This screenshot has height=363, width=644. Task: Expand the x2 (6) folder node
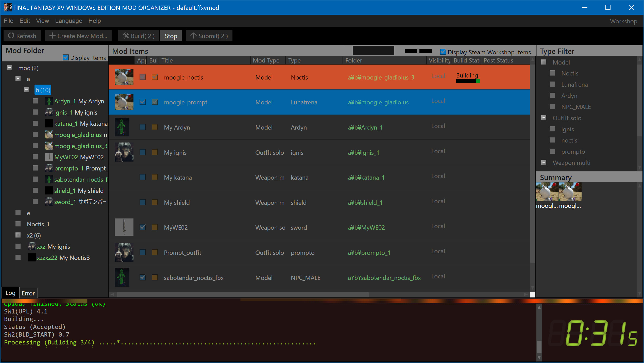coord(18,235)
